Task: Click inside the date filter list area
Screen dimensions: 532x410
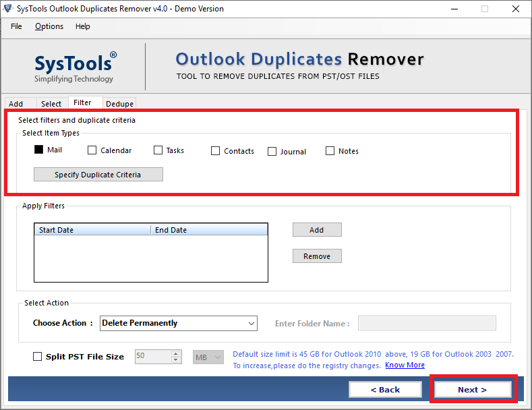Action: click(x=151, y=258)
